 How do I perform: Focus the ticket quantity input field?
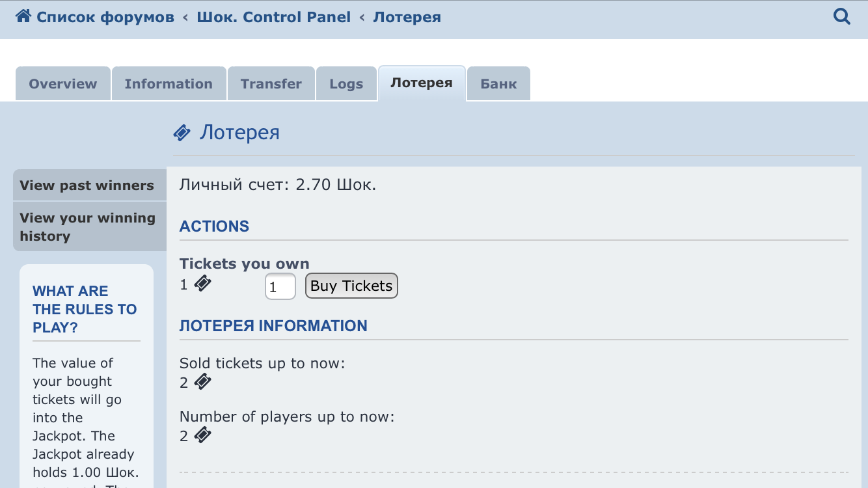(x=280, y=286)
